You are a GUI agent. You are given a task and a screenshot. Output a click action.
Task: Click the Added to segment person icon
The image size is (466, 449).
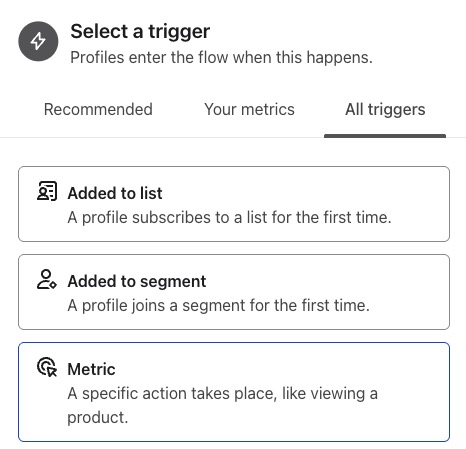pos(47,279)
